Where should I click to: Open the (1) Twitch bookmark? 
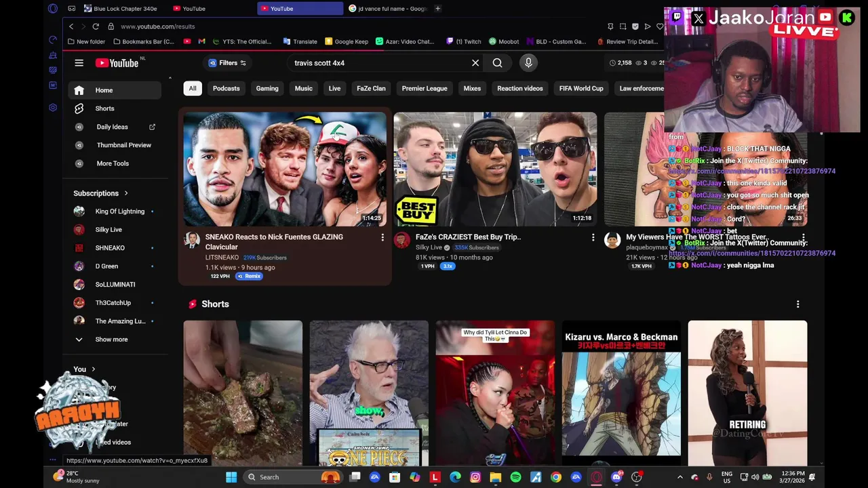pyautogui.click(x=464, y=41)
